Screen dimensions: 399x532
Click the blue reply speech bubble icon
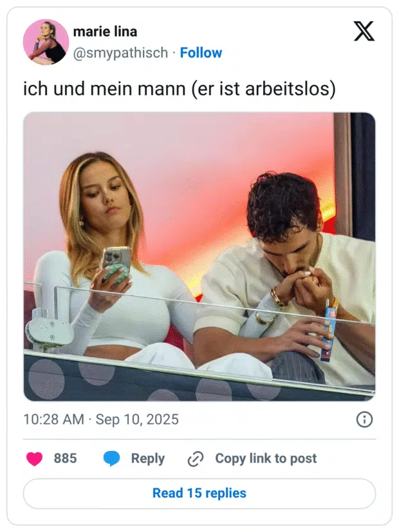111,459
